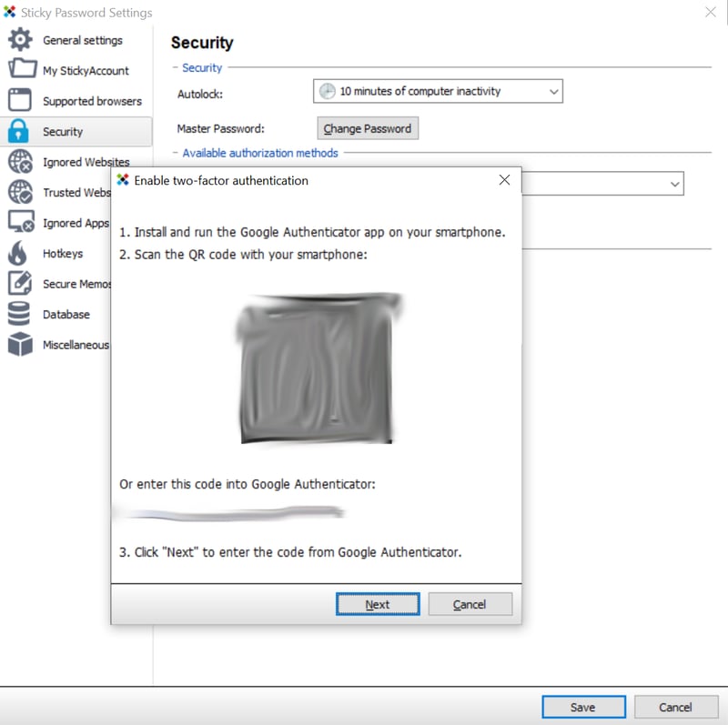The width and height of the screenshot is (728, 725).
Task: Cancel the Sticky Password Settings window
Action: pos(675,707)
